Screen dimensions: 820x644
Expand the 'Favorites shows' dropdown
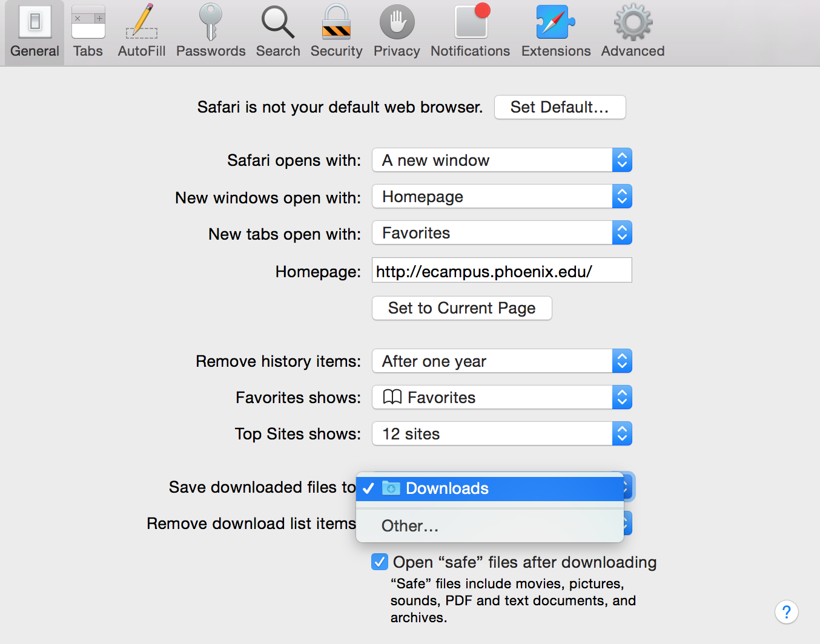click(x=502, y=398)
